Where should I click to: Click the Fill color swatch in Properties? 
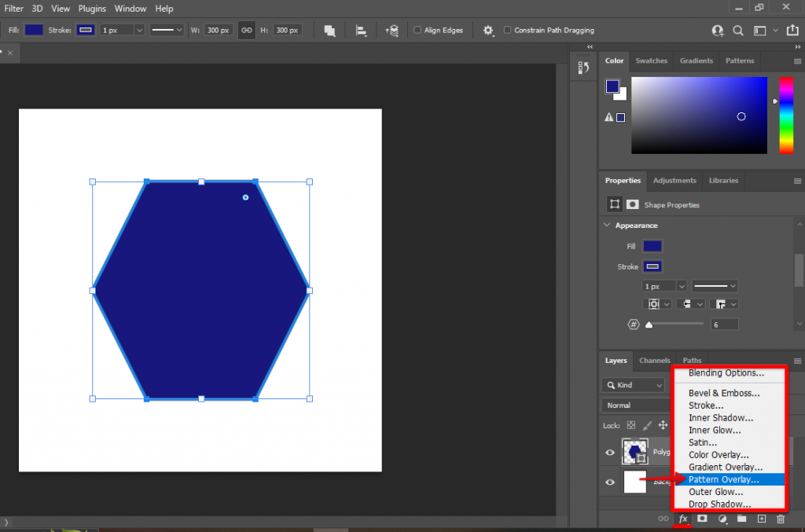pos(652,245)
